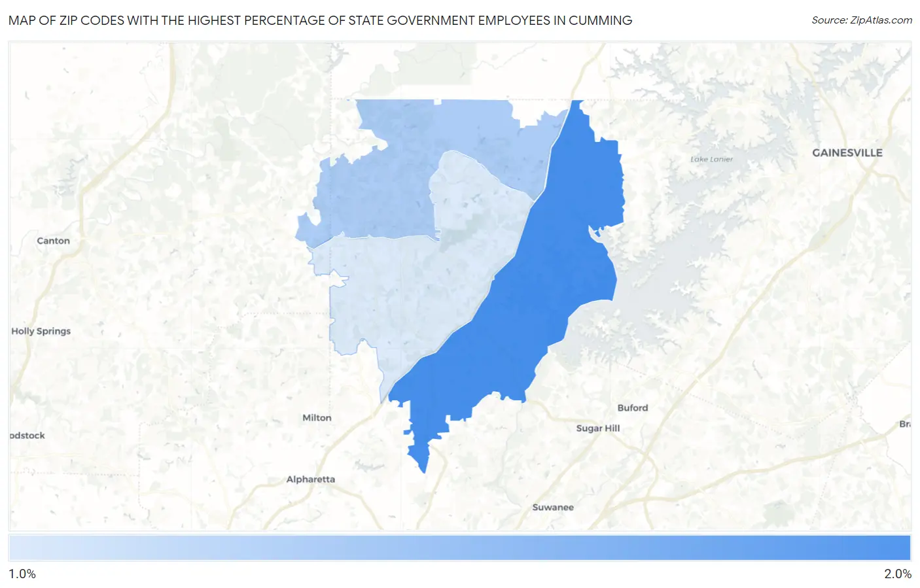
Task: Click the Gainesville city label
Action: coord(847,152)
